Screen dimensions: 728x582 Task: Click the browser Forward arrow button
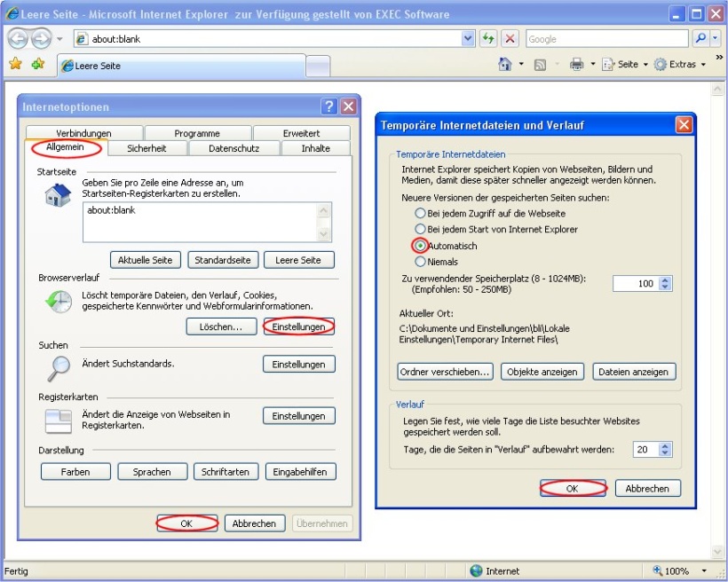point(41,38)
